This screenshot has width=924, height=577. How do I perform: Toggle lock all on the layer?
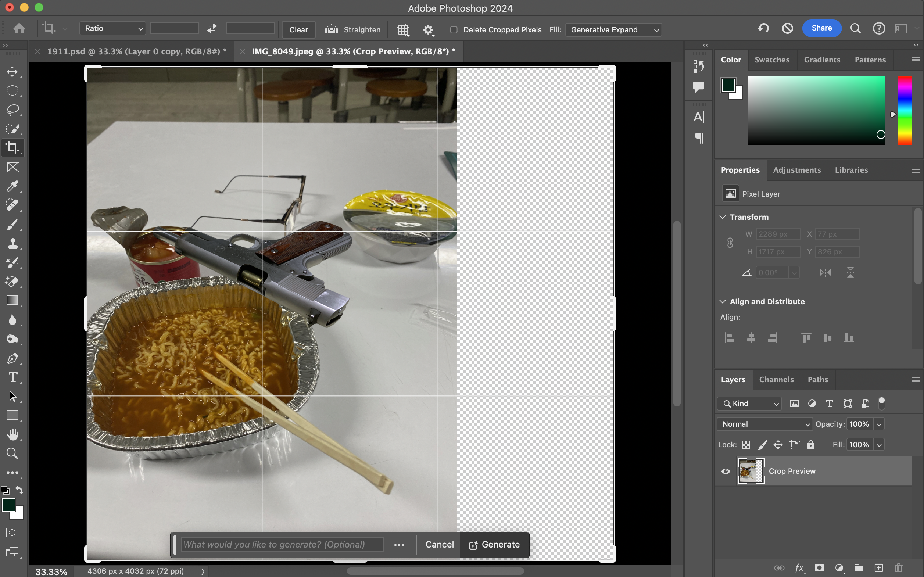point(811,445)
